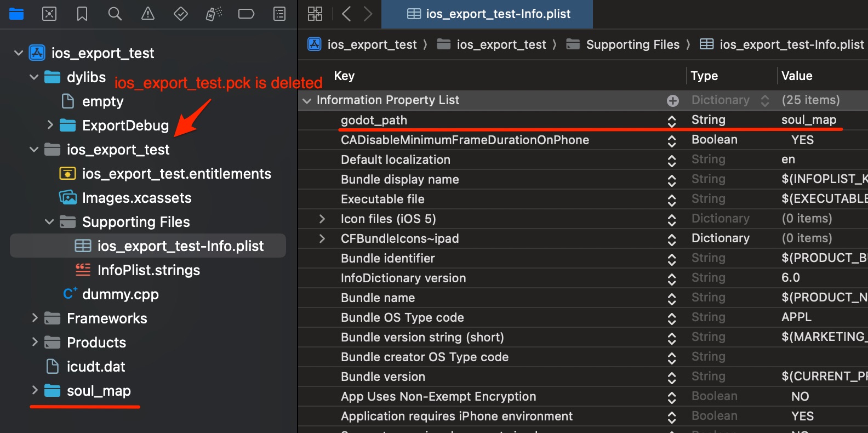This screenshot has width=868, height=433.
Task: Open the Source Control navigator
Action: (x=49, y=14)
